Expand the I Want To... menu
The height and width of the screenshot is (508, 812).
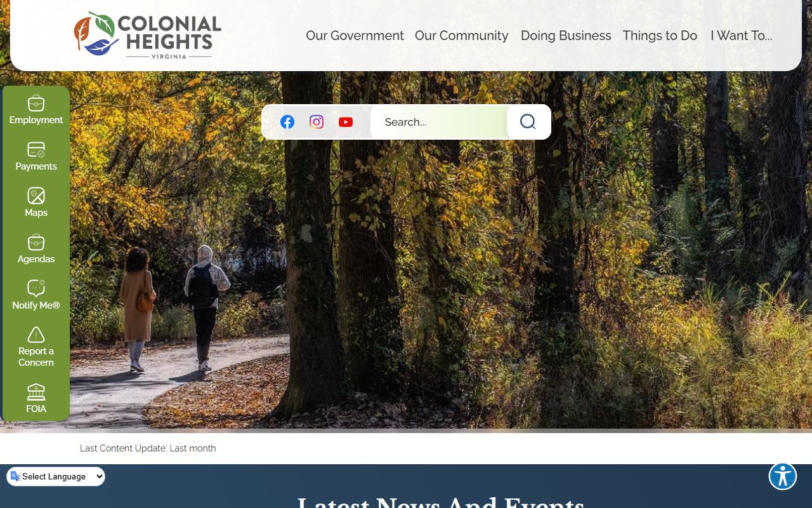(741, 36)
